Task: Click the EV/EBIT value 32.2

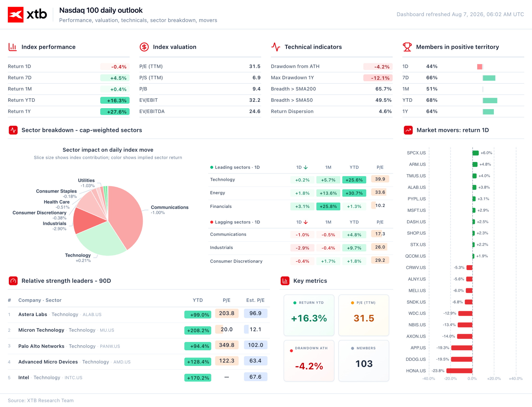Action: 255,100
